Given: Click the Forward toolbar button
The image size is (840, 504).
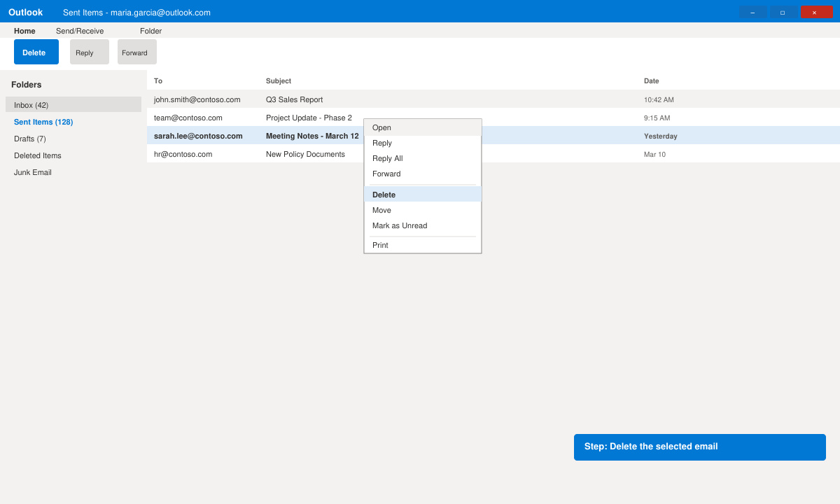Looking at the screenshot, I should point(137,52).
